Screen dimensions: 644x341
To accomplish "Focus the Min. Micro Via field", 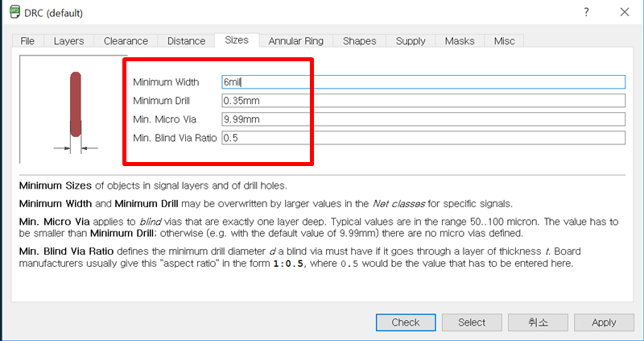I will [x=423, y=119].
